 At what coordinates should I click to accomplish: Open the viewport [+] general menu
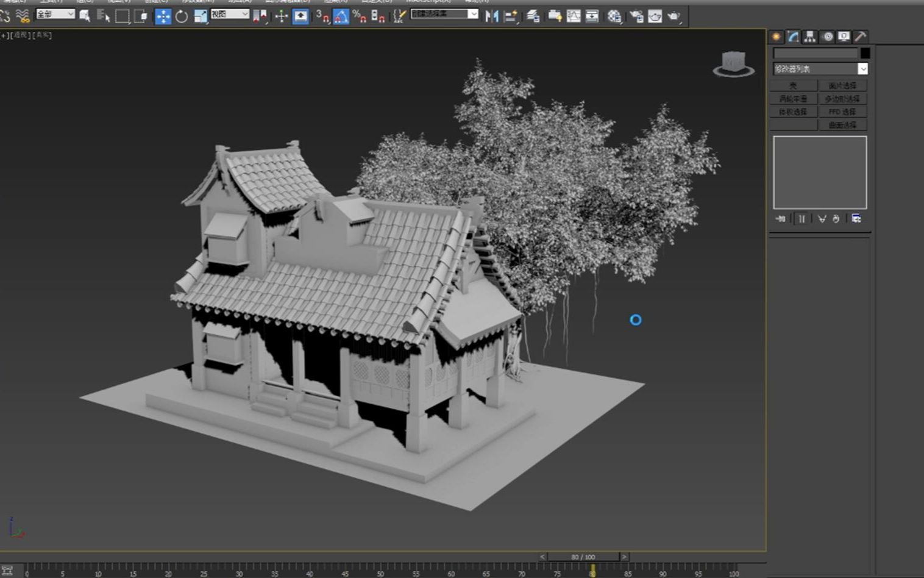point(5,35)
